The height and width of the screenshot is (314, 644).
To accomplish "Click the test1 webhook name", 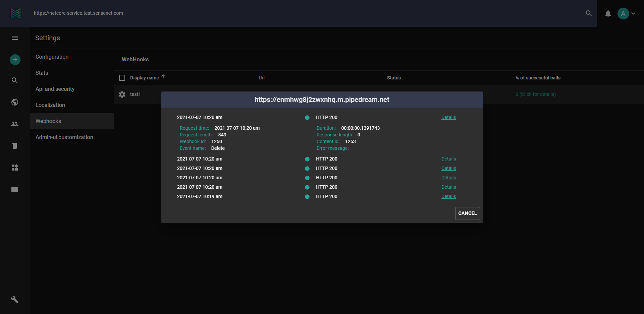I will point(135,94).
